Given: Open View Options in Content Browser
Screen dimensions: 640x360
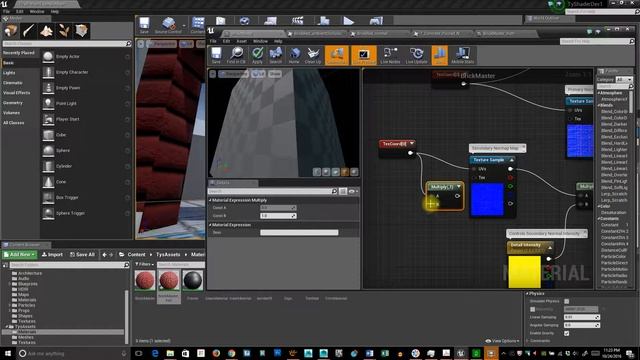Looking at the screenshot, I should point(502,341).
